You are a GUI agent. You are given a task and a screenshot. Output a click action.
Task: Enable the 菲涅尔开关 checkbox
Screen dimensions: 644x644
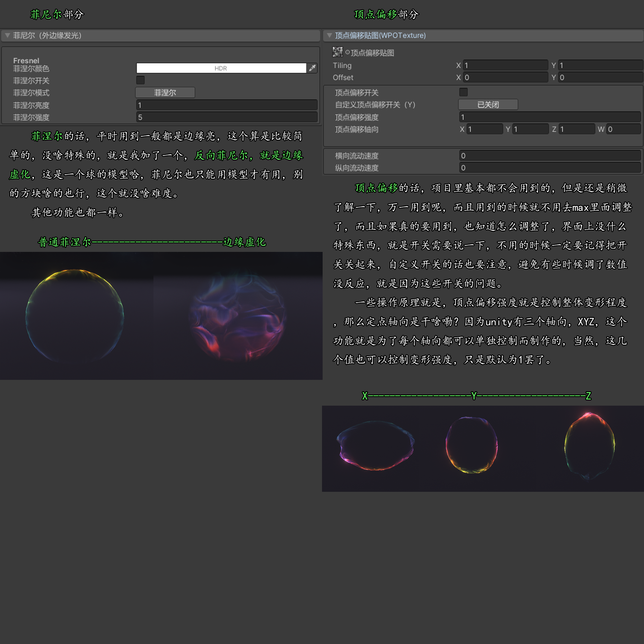coord(140,80)
